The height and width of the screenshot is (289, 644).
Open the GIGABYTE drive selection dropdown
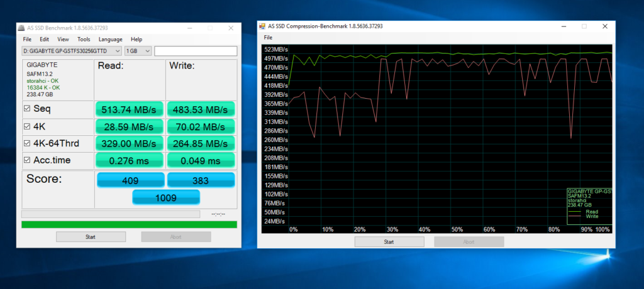click(72, 51)
